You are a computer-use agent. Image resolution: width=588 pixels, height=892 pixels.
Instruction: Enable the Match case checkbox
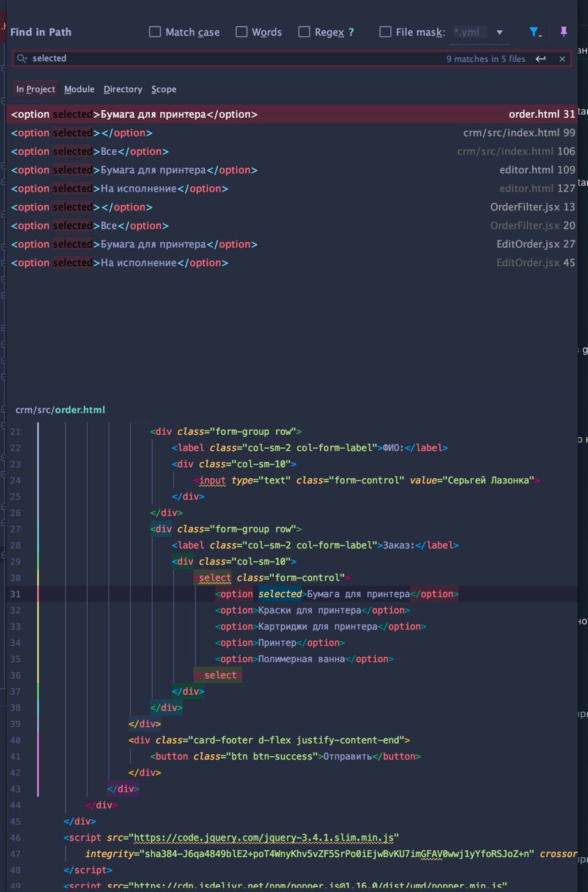tap(155, 32)
